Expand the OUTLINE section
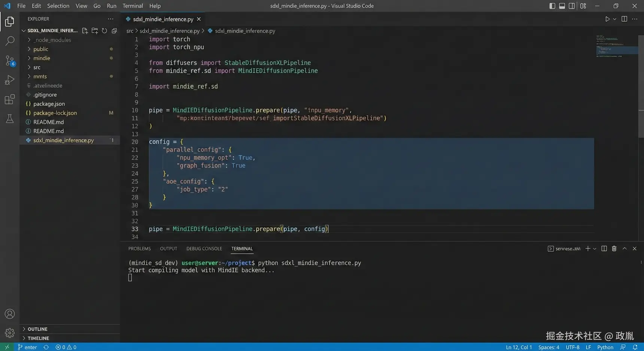This screenshot has height=351, width=644. [37, 329]
